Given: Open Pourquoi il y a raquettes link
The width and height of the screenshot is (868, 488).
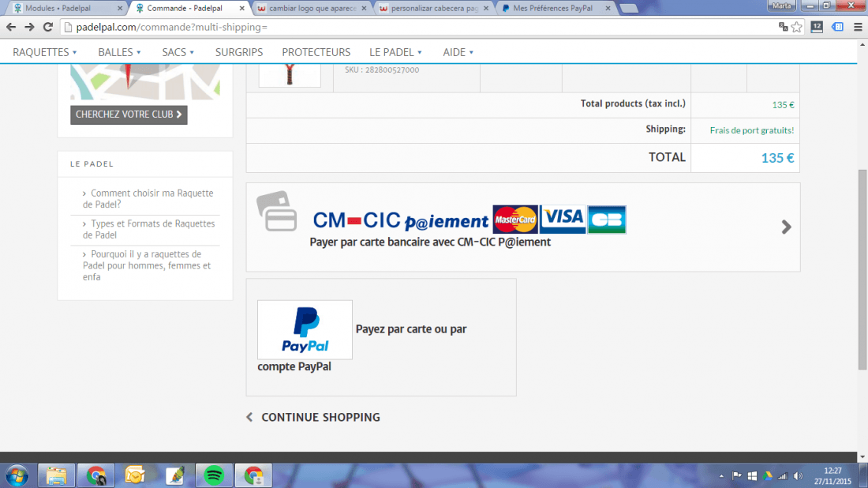Looking at the screenshot, I should [147, 265].
